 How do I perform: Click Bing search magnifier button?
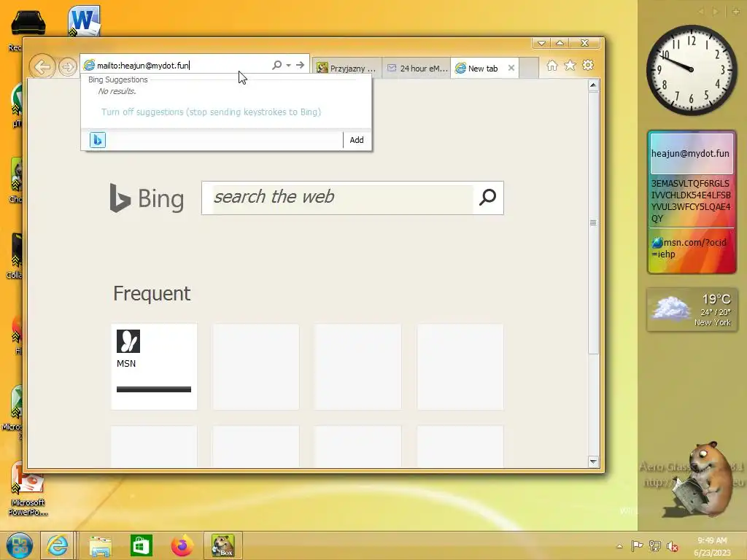(488, 197)
